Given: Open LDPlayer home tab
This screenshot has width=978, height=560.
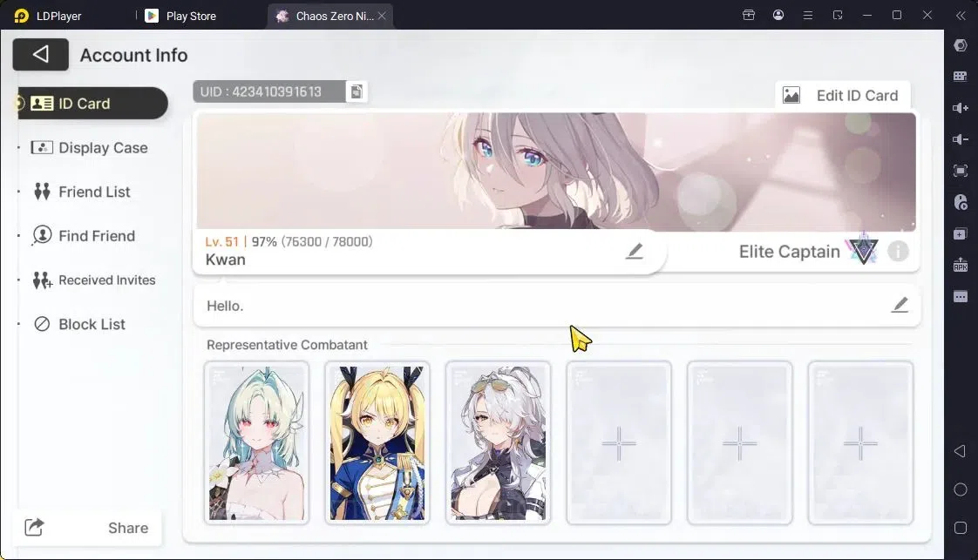Looking at the screenshot, I should pos(49,16).
